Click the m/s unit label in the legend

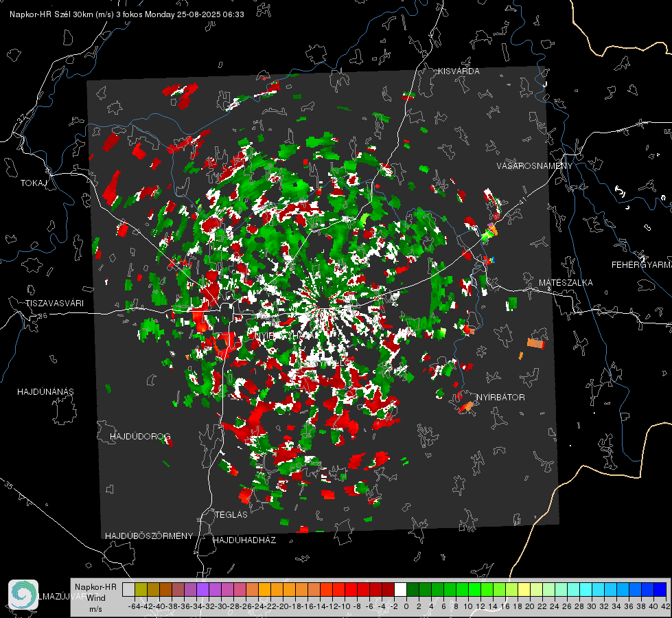(x=95, y=609)
